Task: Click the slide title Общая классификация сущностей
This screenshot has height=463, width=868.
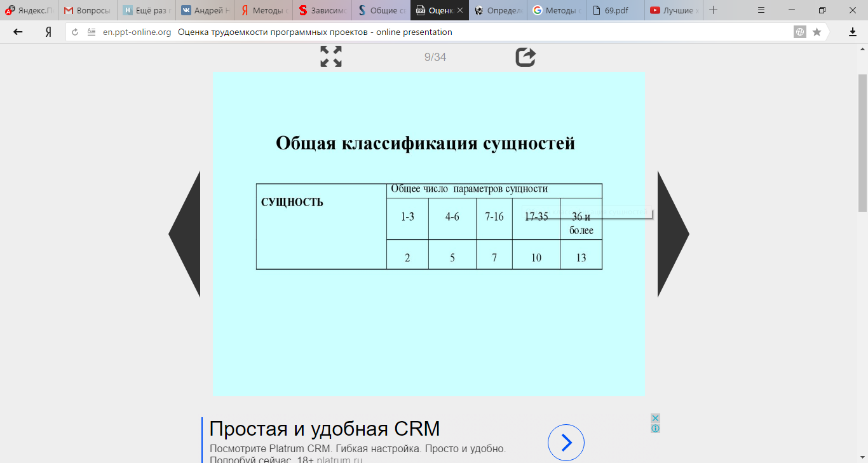Action: (x=425, y=143)
